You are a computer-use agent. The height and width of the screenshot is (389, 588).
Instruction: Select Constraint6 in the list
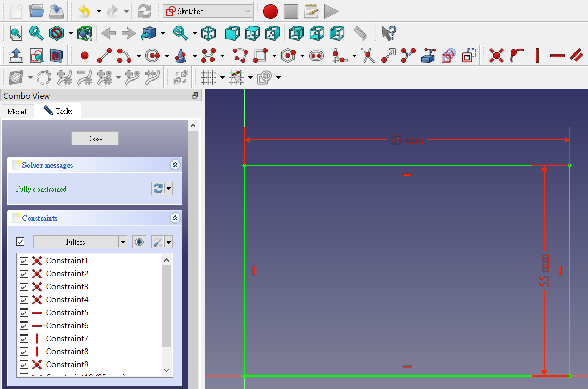coord(67,326)
